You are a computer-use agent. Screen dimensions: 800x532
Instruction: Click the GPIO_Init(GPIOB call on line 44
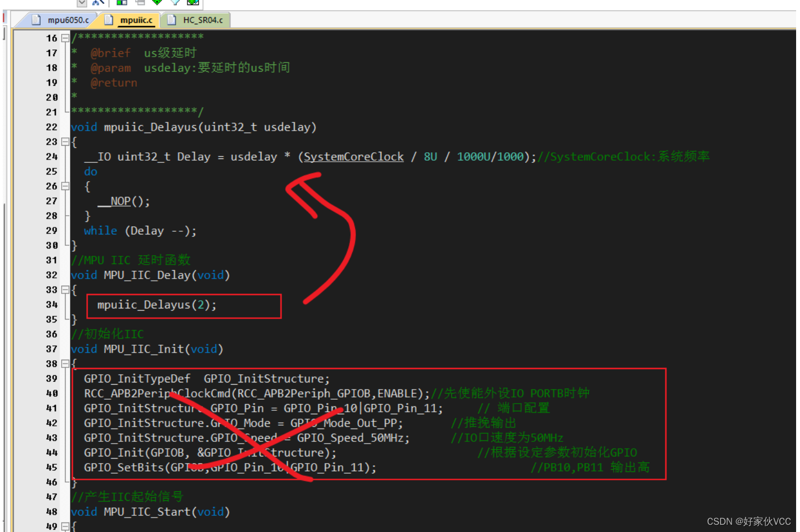[x=210, y=453]
